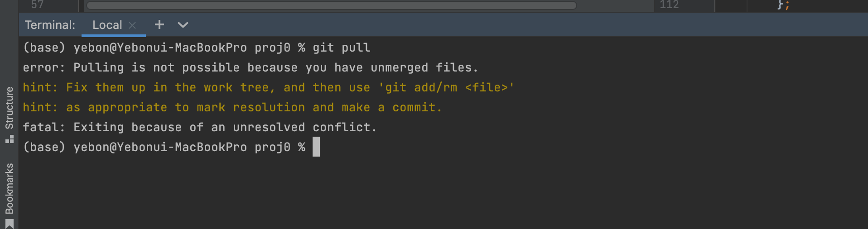Close the Local terminal tab

point(132,25)
